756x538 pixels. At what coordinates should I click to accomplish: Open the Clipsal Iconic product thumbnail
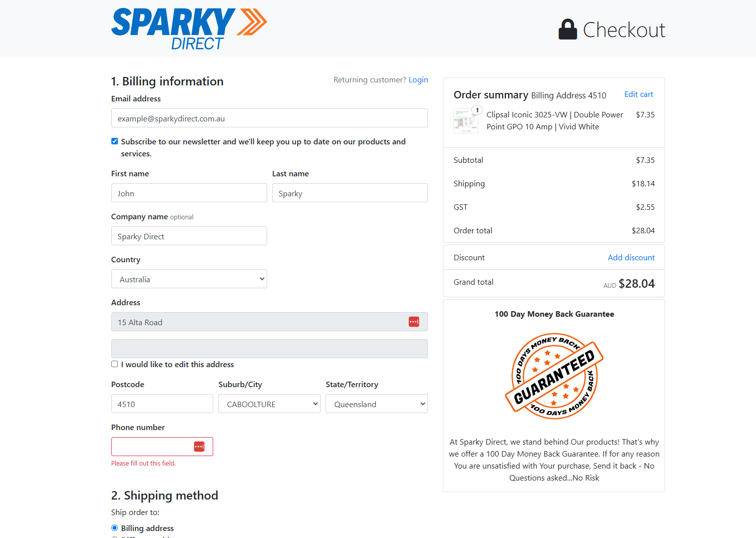tap(465, 121)
